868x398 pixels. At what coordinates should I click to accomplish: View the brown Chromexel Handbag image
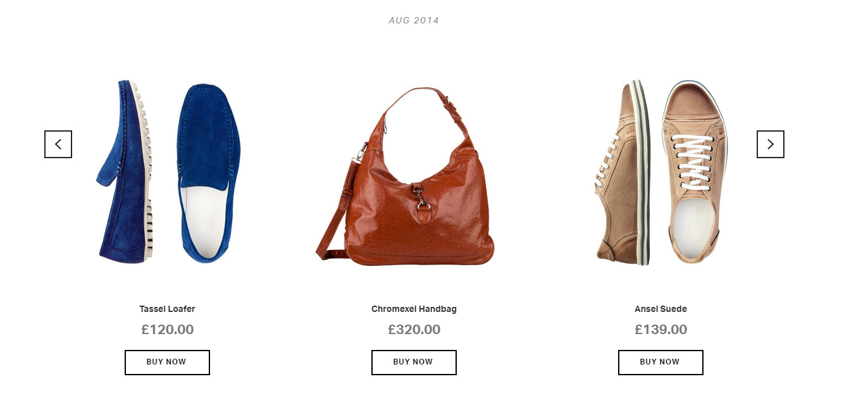coord(406,177)
